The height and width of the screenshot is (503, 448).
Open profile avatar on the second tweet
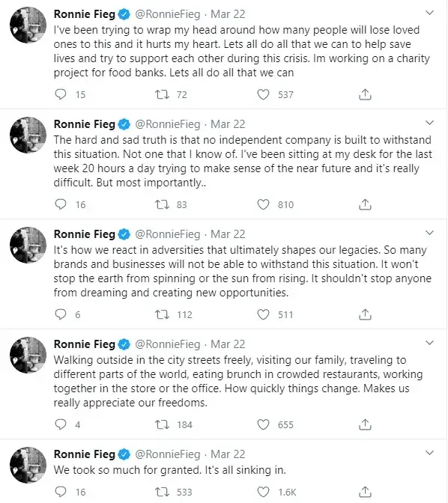pos(28,135)
